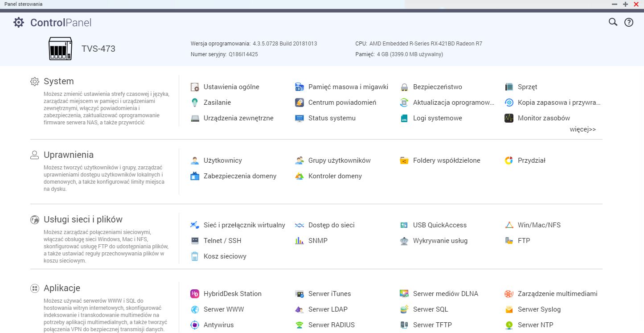Click the Pamięć masowa i migawki icon
Screen dimensions: 644x333
299,87
